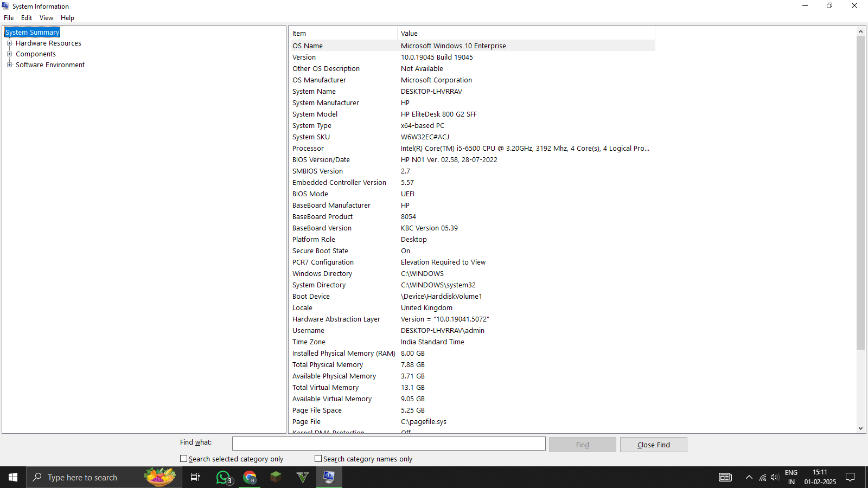Select the Software Environment label
This screenshot has width=868, height=488.
50,65
